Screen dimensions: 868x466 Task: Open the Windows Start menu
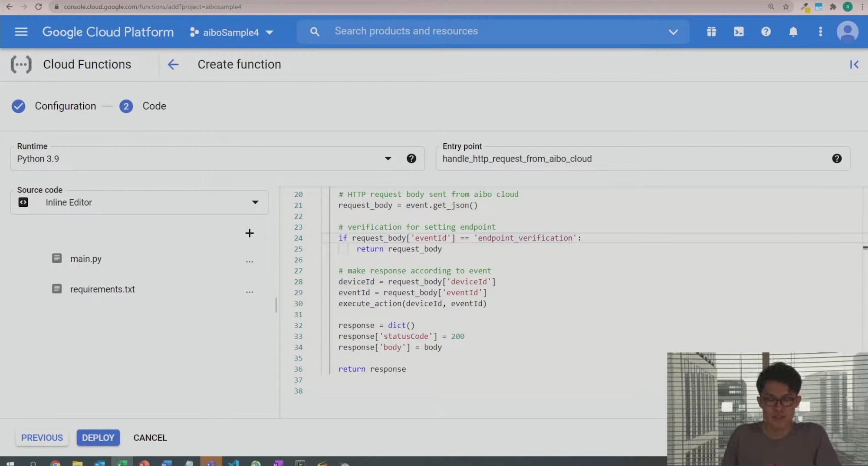10,463
